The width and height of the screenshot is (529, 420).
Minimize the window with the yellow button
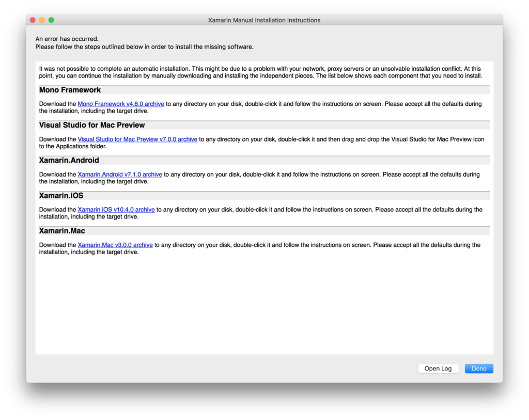pyautogui.click(x=42, y=20)
